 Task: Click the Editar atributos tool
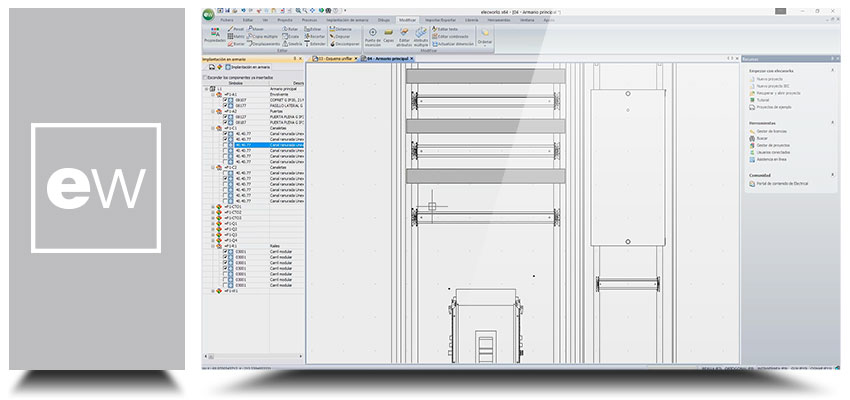pos(404,36)
